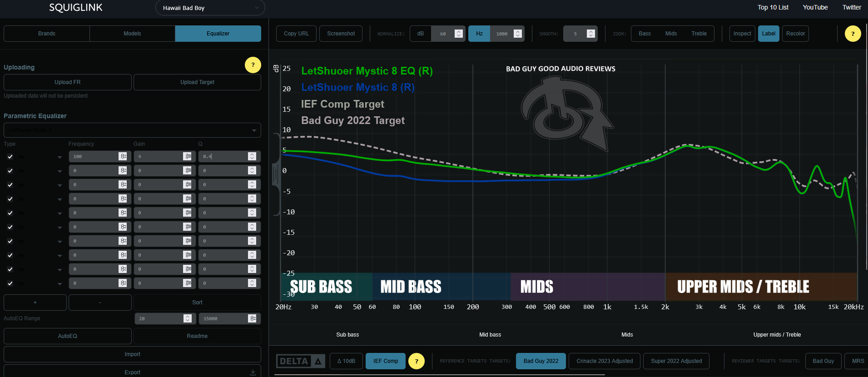Add a new EQ band with plus button

pos(35,303)
